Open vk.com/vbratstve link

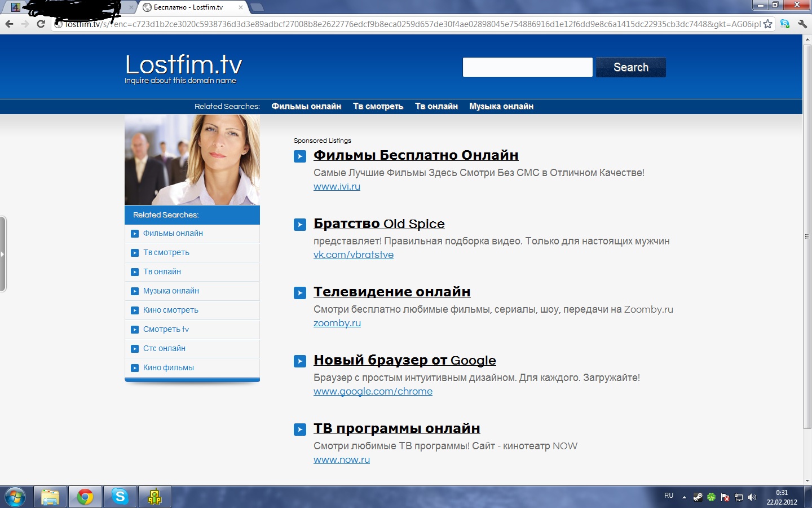354,255
